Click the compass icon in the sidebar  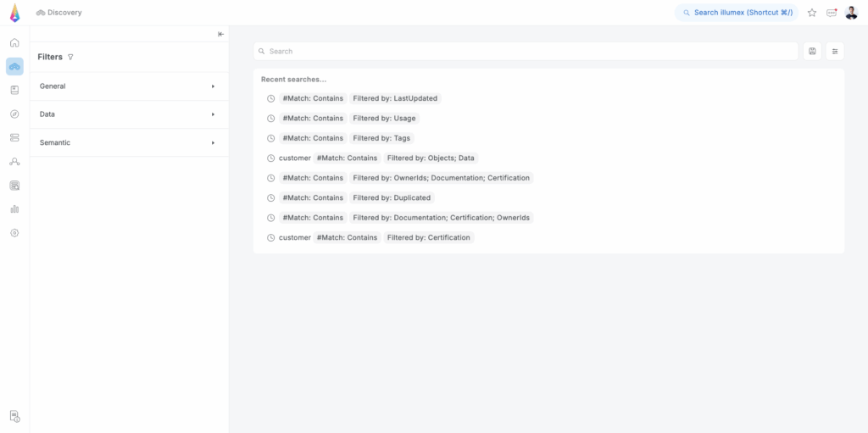(x=14, y=114)
